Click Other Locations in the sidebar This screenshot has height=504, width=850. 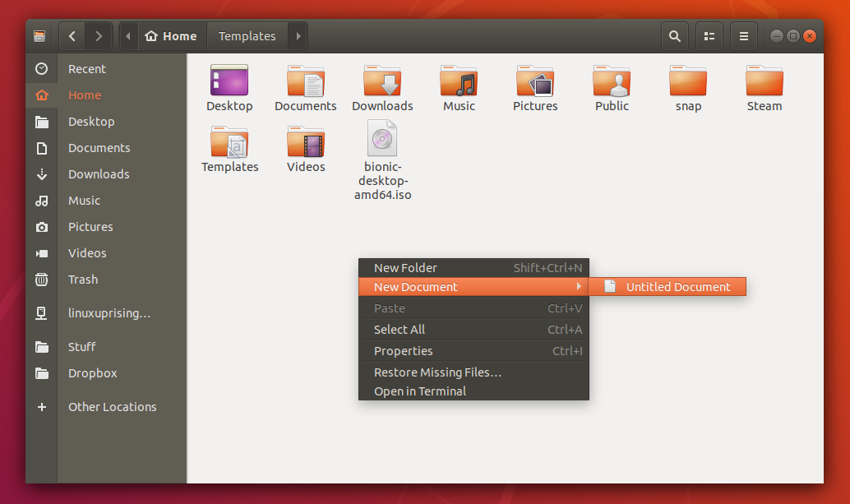[112, 406]
